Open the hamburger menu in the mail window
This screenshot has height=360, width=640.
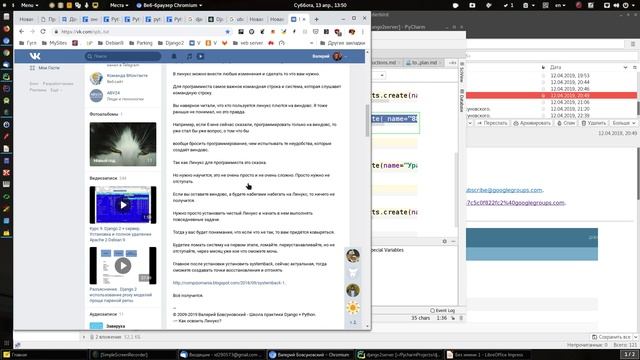click(633, 44)
